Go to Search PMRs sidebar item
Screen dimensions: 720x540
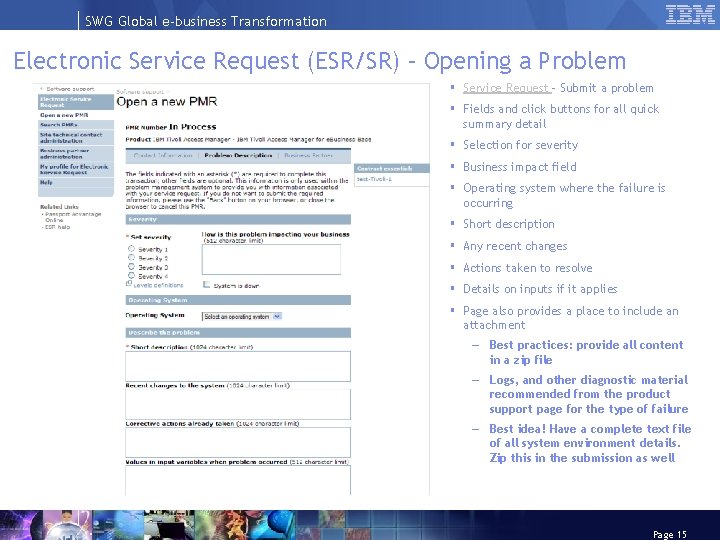(76, 125)
